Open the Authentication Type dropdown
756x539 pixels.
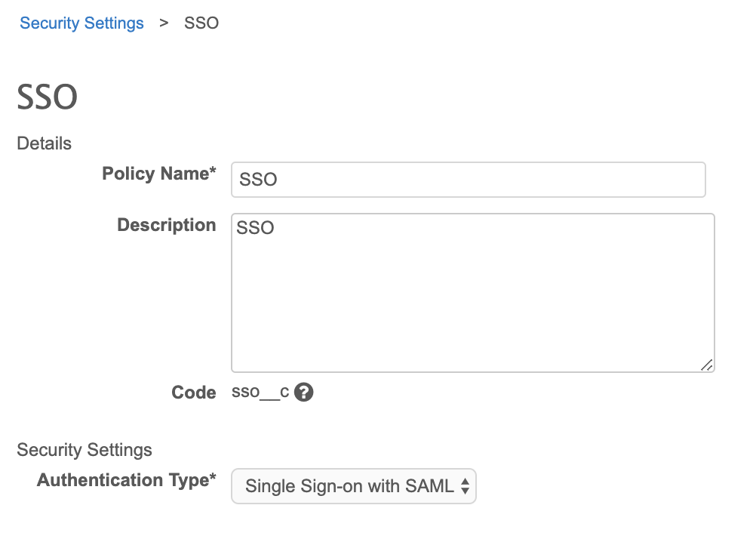pos(353,487)
